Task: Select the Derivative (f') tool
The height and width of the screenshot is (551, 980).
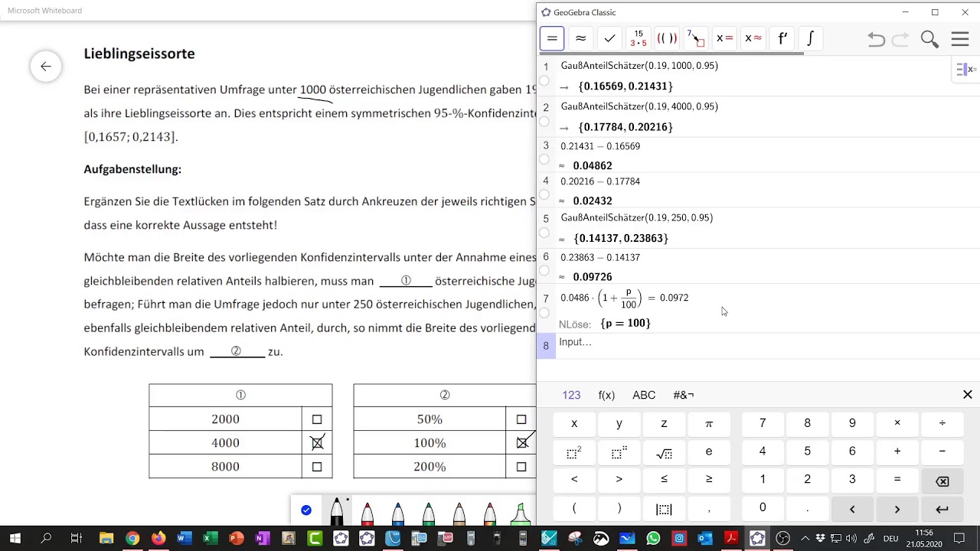Action: coord(782,38)
